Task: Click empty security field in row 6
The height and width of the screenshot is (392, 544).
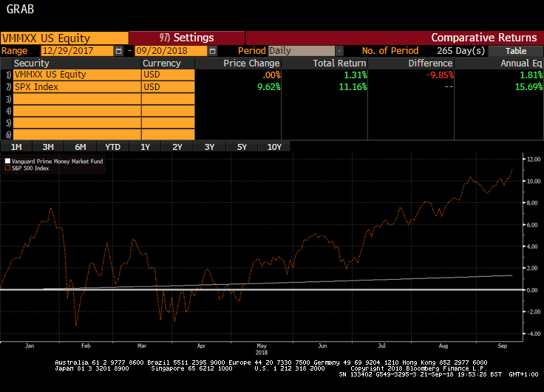Action: (x=77, y=134)
